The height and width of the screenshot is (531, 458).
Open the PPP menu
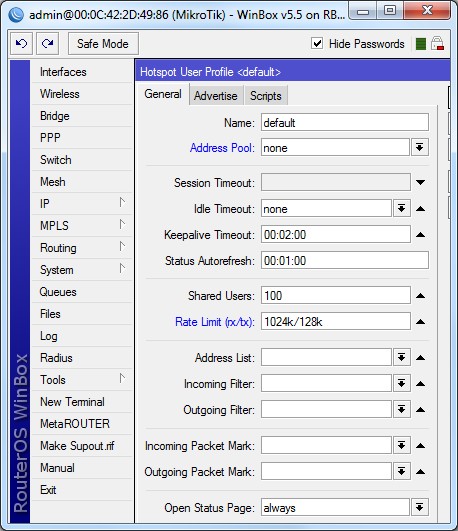[81, 138]
